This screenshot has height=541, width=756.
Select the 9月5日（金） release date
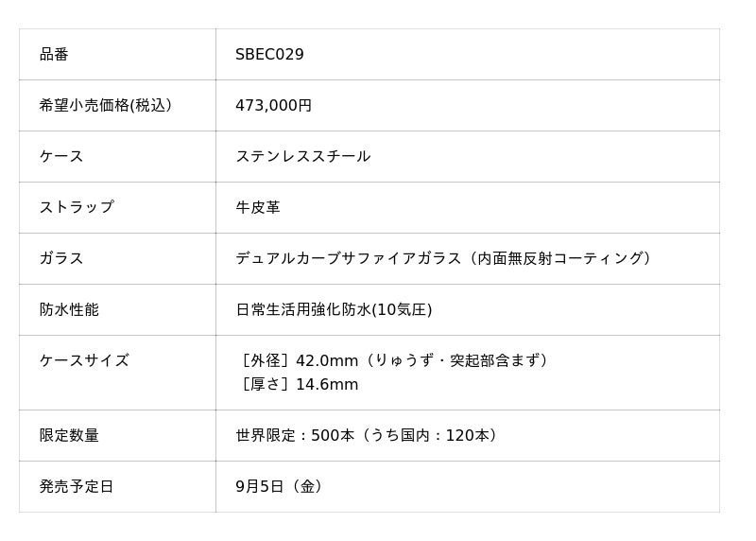[x=281, y=487]
